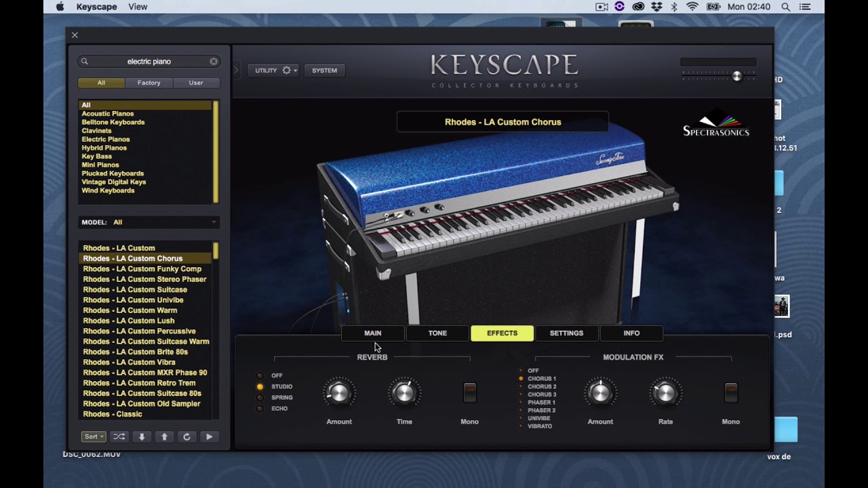Select Vintage Digital Keys category
The height and width of the screenshot is (488, 868).
tap(114, 182)
